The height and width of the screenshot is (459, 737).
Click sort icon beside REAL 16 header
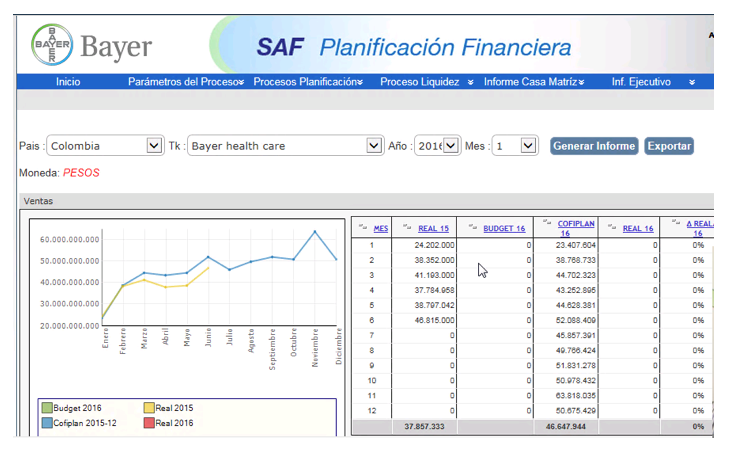(611, 227)
